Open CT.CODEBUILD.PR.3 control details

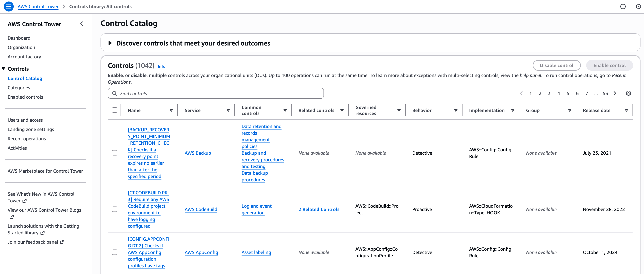[148, 209]
